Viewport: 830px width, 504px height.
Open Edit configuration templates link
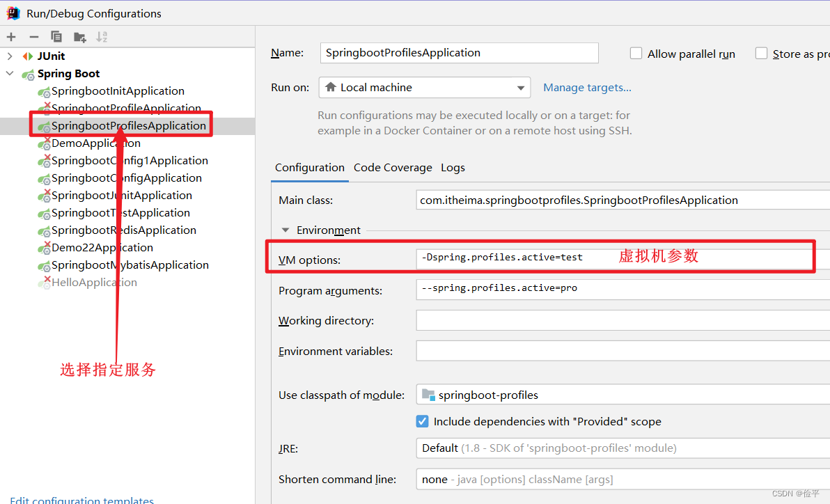(x=82, y=500)
